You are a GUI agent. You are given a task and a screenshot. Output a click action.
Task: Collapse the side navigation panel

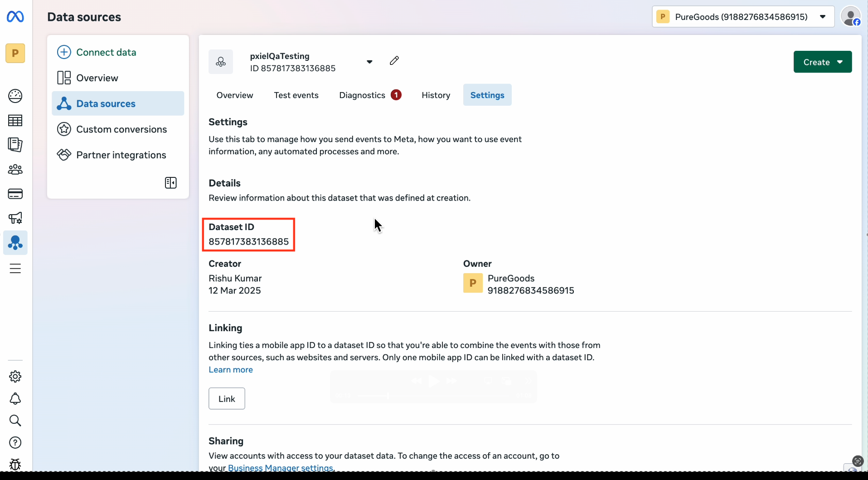pos(171,183)
